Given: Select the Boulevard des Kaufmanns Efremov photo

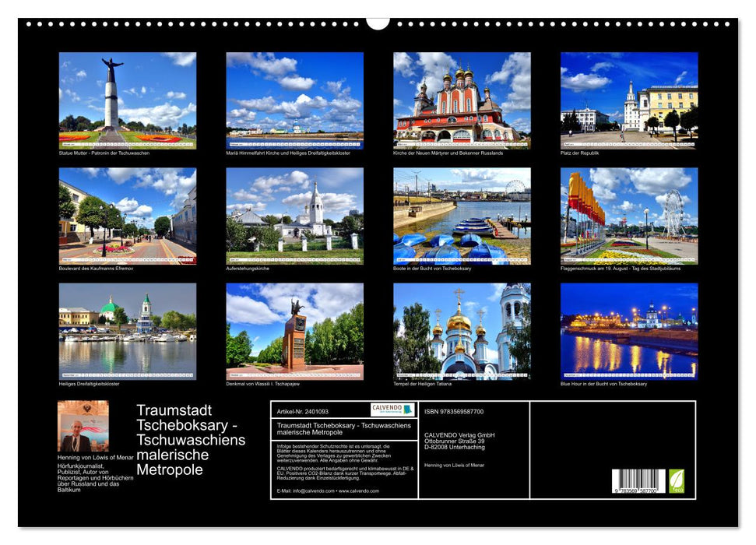Looking at the screenshot, I should [x=127, y=216].
